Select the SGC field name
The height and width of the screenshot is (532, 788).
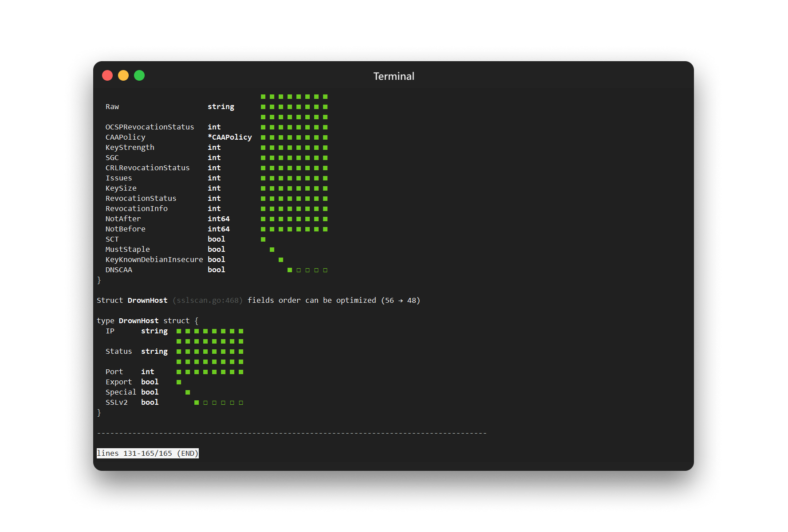point(112,158)
